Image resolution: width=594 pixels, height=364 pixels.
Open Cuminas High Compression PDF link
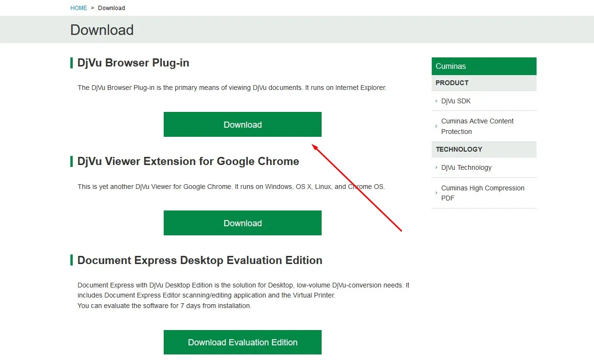pos(482,193)
